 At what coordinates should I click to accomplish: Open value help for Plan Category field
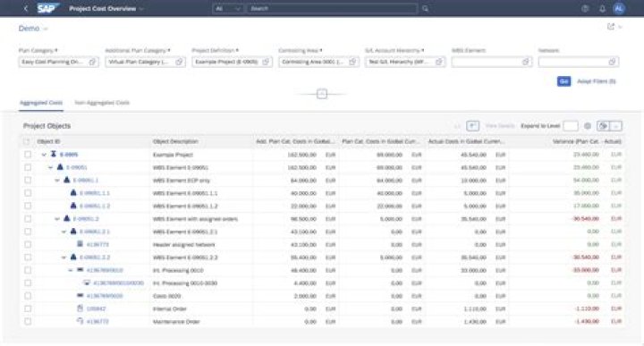(x=92, y=62)
